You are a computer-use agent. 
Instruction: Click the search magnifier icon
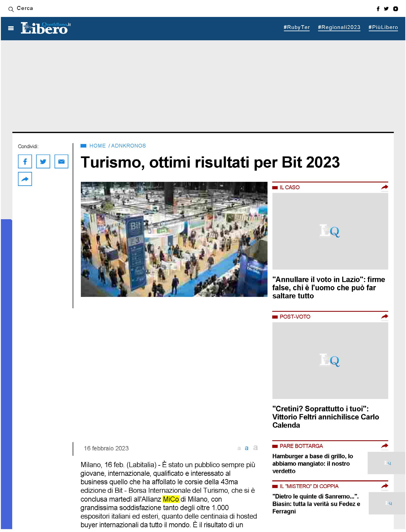(x=11, y=10)
